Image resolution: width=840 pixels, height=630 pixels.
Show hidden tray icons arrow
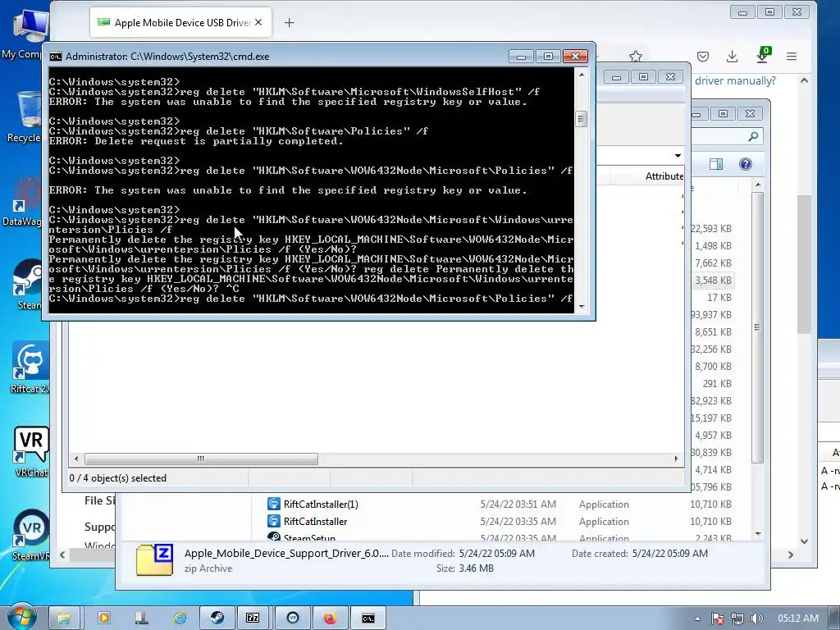(x=697, y=619)
